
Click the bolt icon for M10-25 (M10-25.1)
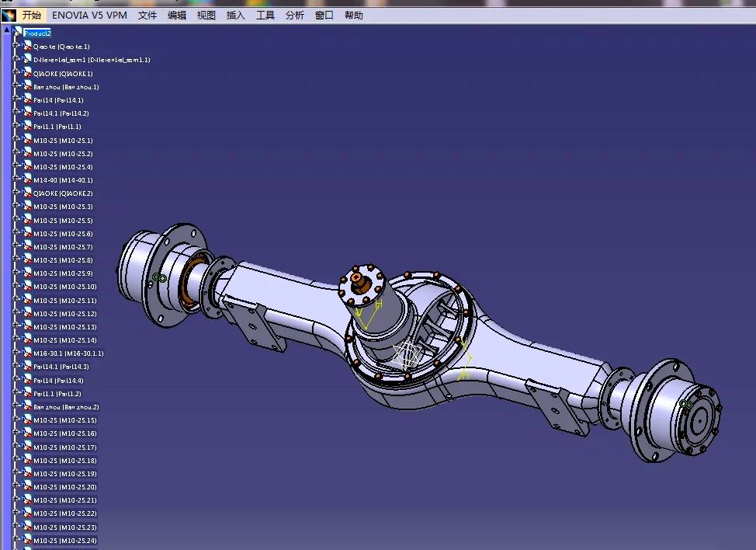(27, 139)
